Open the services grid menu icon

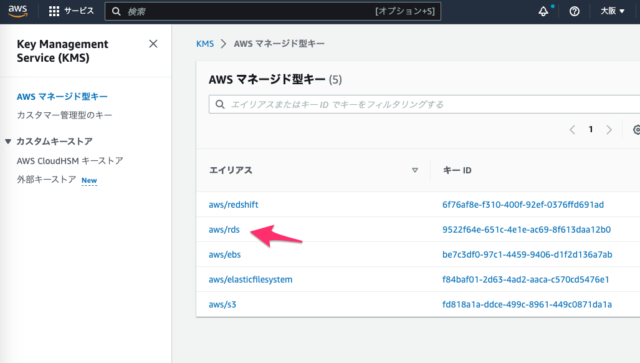(x=54, y=11)
